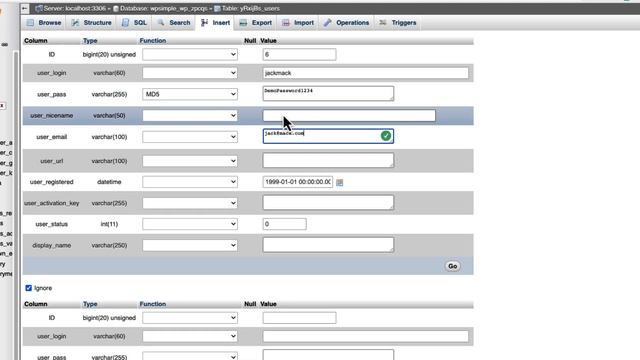The height and width of the screenshot is (360, 640).
Task: Click the Import tab icon
Action: click(286, 23)
